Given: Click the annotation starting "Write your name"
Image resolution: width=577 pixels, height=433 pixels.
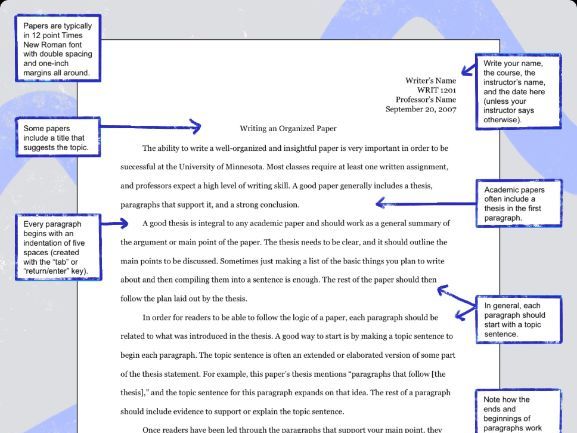Looking at the screenshot, I should [x=518, y=92].
